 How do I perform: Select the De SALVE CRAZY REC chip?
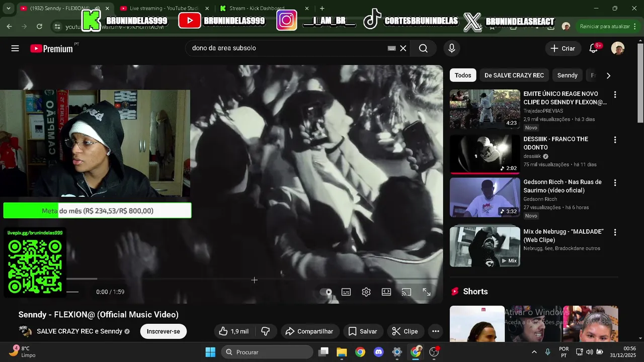(514, 75)
